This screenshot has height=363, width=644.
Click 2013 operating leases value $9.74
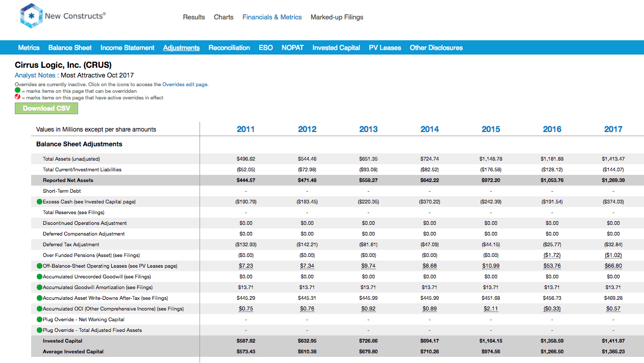pos(368,266)
